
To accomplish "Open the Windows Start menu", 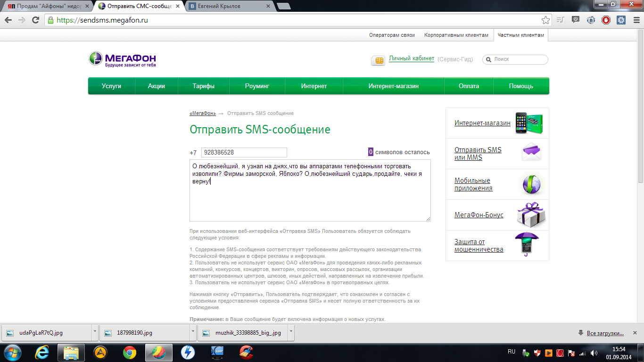I will coord(13,352).
